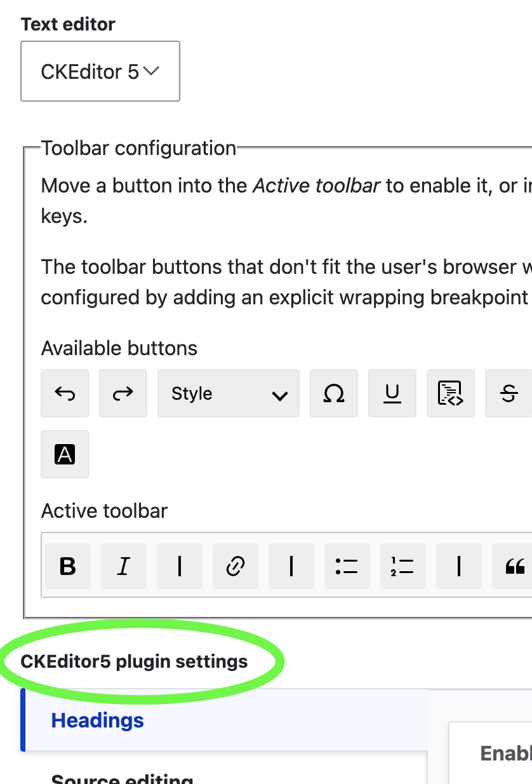
Task: Click the Underline button in Available buttons
Action: [392, 393]
